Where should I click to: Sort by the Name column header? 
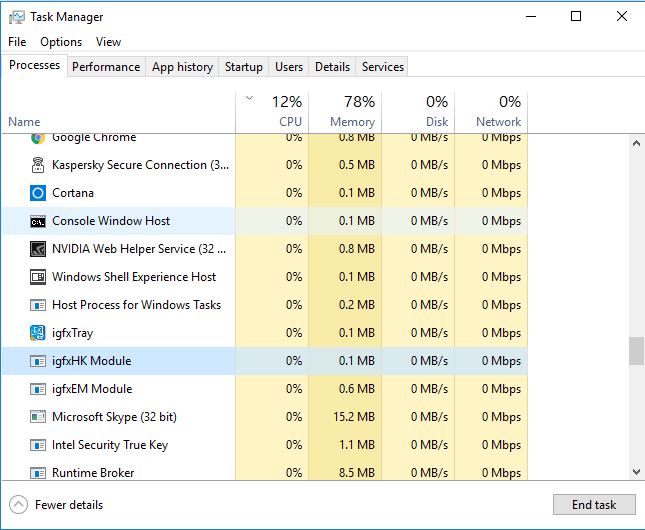[25, 122]
